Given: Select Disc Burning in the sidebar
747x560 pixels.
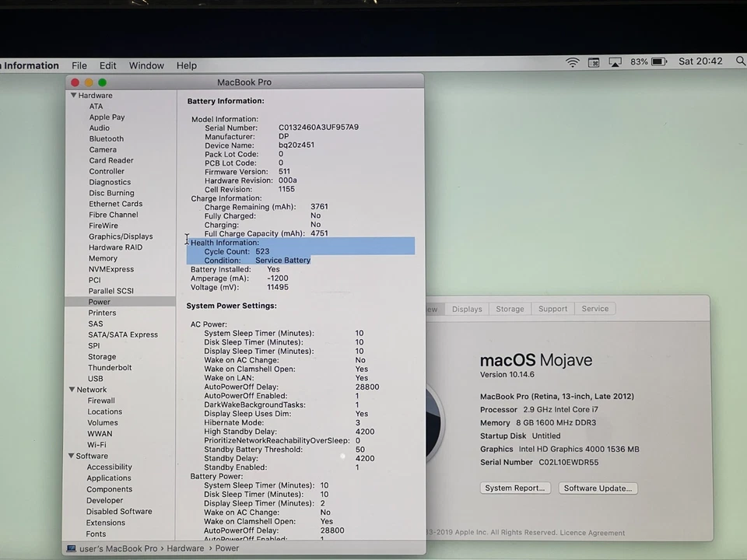Looking at the screenshot, I should click(111, 193).
